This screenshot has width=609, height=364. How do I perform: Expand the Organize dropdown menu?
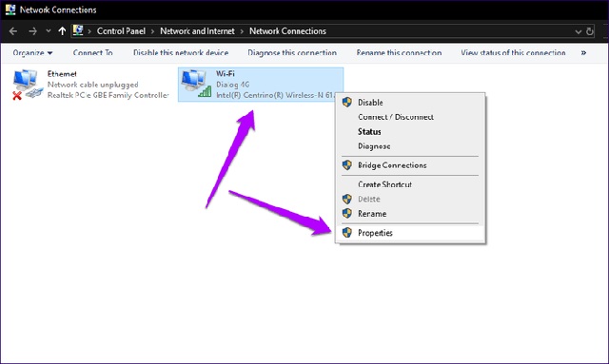pyautogui.click(x=32, y=53)
